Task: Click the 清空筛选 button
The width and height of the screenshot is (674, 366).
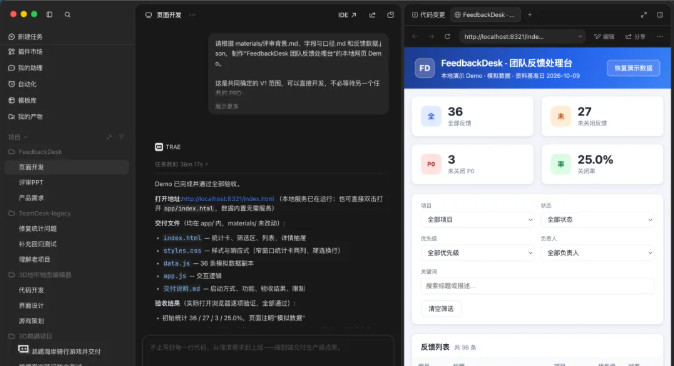Action: pos(441,309)
